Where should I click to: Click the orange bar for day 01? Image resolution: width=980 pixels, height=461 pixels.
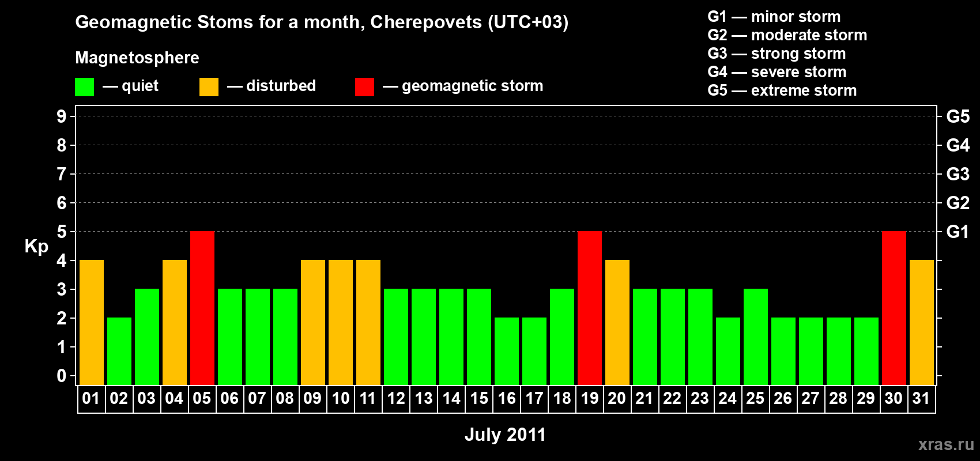point(92,322)
